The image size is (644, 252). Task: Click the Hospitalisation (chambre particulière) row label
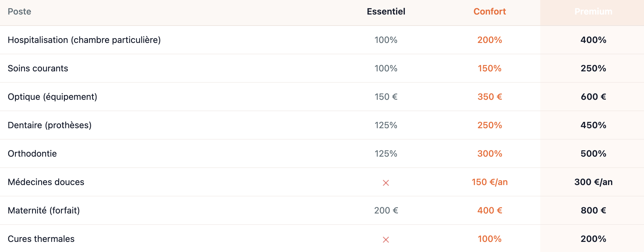pyautogui.click(x=84, y=40)
